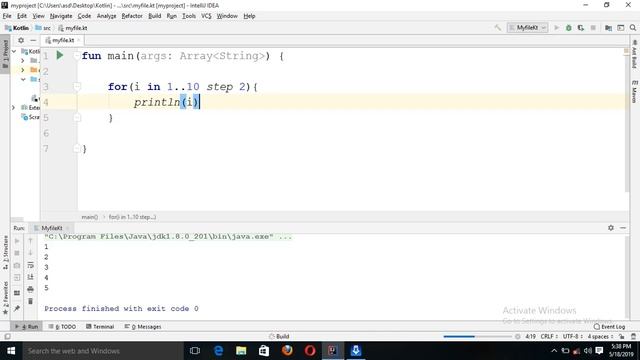The image size is (640, 360).
Task: Hide the Run panel using minus icon
Action: pos(623,228)
